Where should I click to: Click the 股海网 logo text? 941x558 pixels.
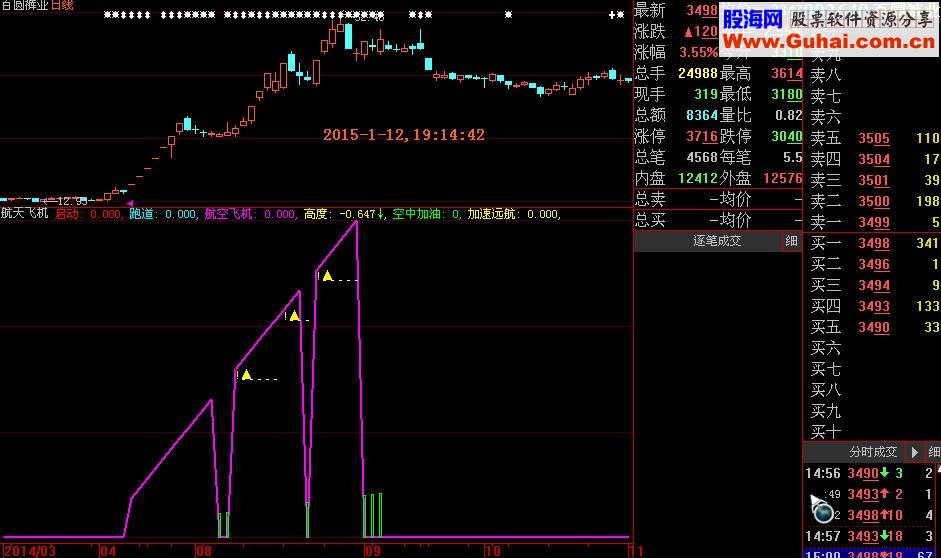click(x=753, y=19)
